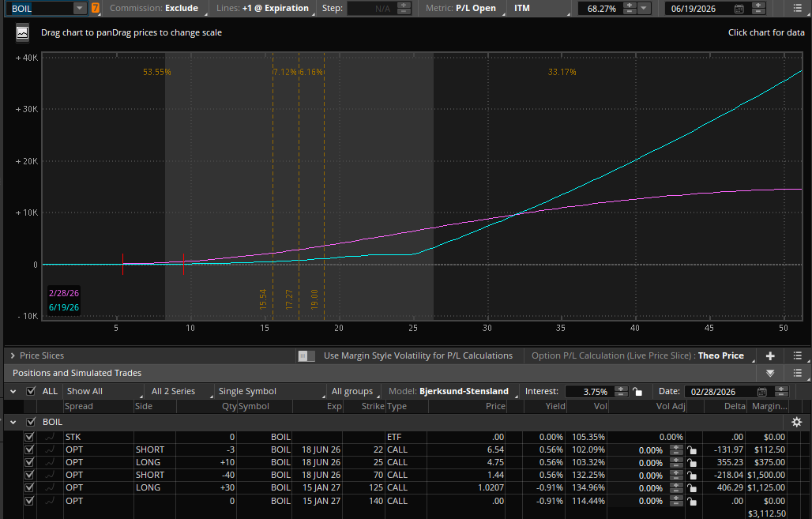
Task: Click the chart line icon on STK row
Action: tap(50, 437)
